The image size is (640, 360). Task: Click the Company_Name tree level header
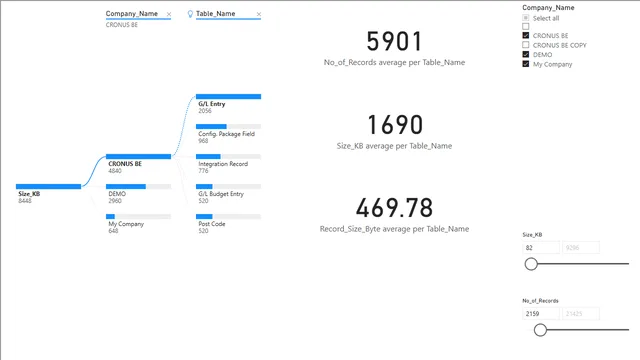[x=131, y=13]
